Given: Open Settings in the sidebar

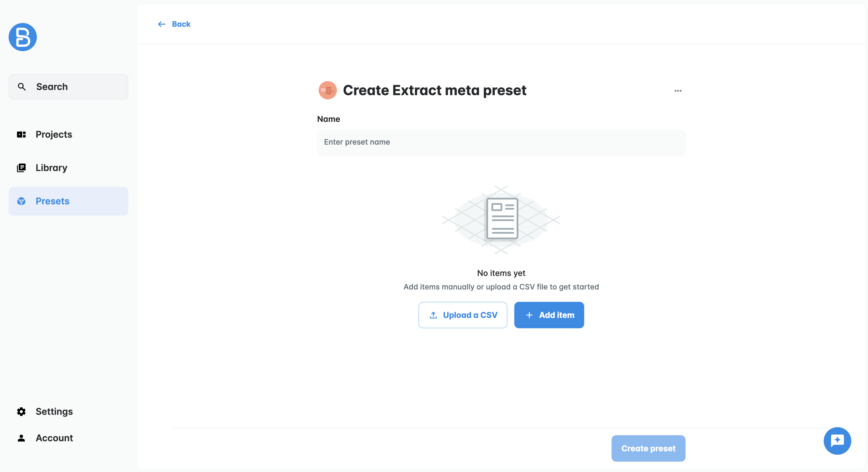Looking at the screenshot, I should pyautogui.click(x=54, y=411).
